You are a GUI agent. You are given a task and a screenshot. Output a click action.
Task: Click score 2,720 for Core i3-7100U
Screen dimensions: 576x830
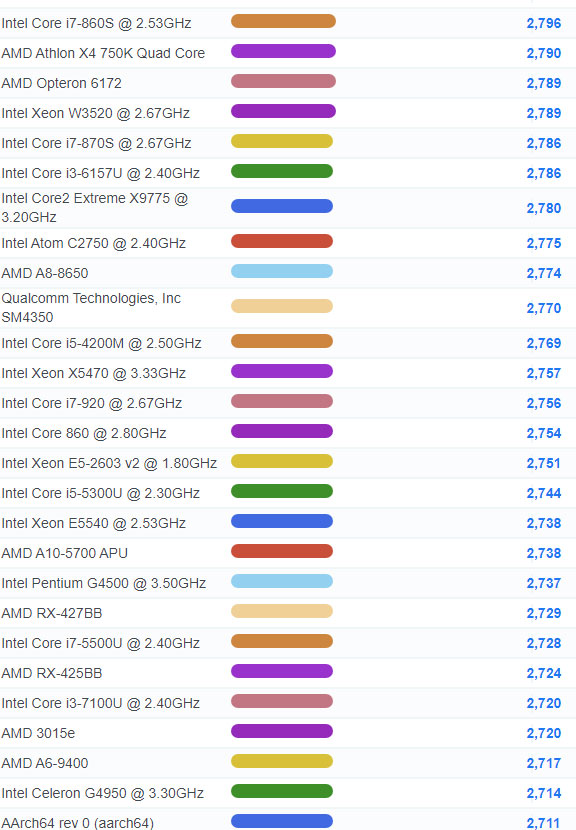544,703
